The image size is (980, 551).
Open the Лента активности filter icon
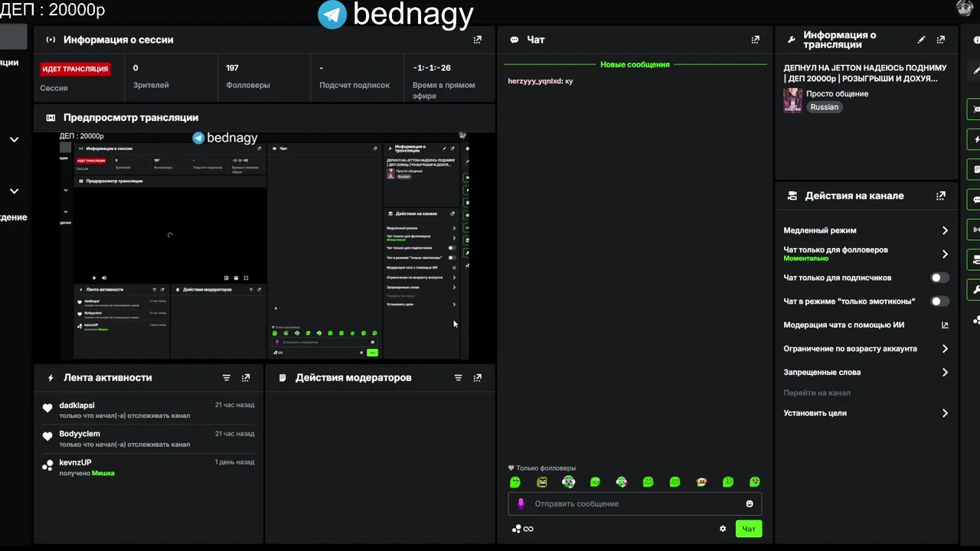[x=227, y=378]
